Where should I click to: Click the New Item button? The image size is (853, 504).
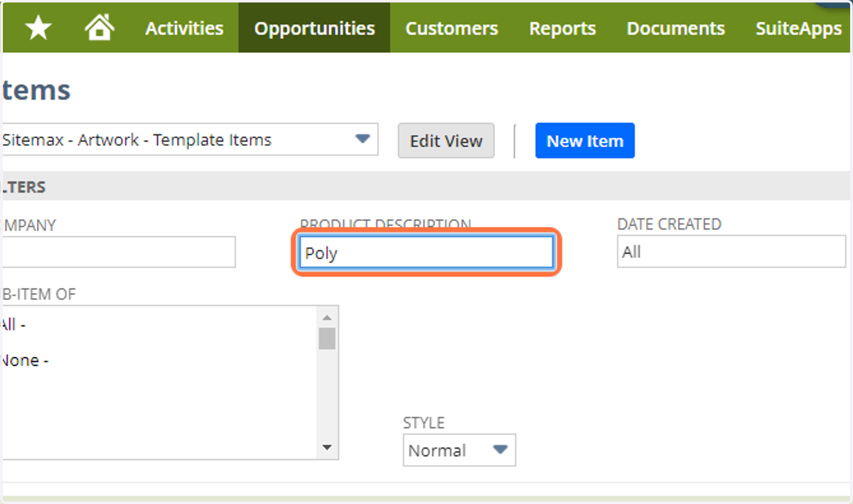(x=585, y=141)
